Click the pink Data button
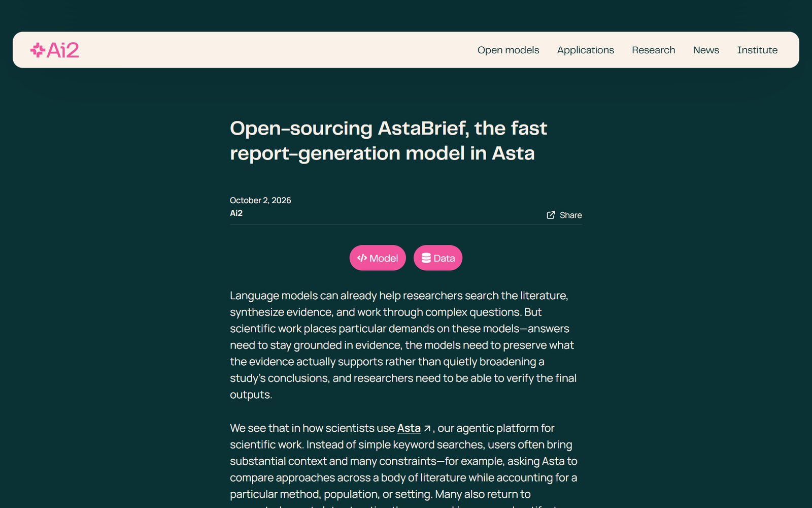The image size is (812, 508). (438, 258)
